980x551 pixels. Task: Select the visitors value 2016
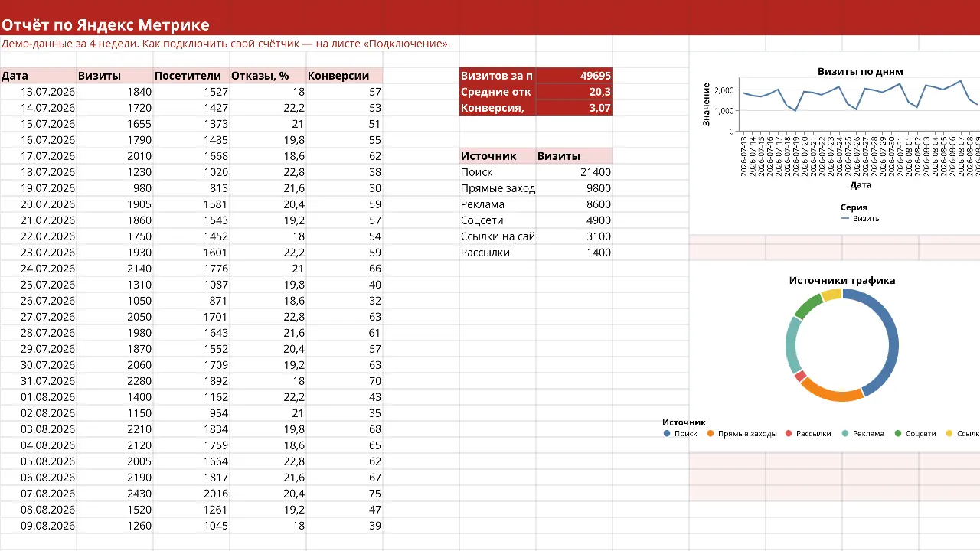(x=191, y=494)
